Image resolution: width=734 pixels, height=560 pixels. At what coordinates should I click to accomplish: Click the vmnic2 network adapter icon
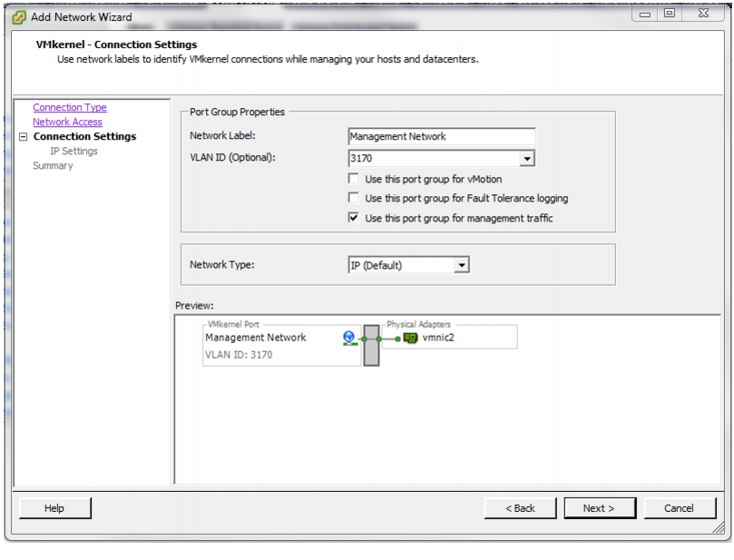pos(410,338)
